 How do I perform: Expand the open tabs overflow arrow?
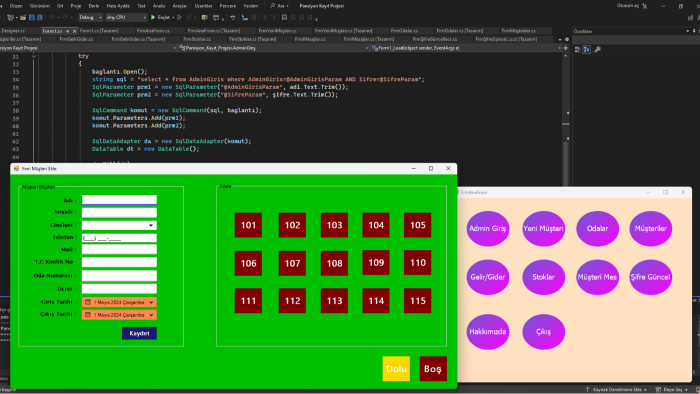[560, 39]
